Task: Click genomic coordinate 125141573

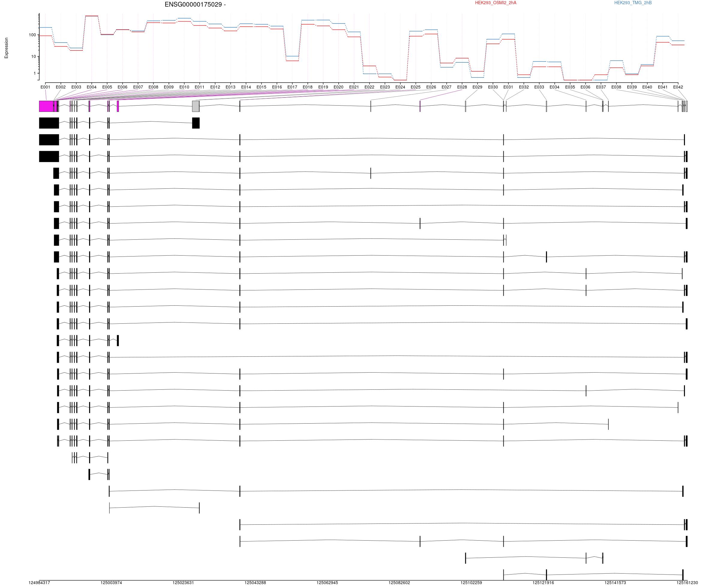Action: [615, 583]
